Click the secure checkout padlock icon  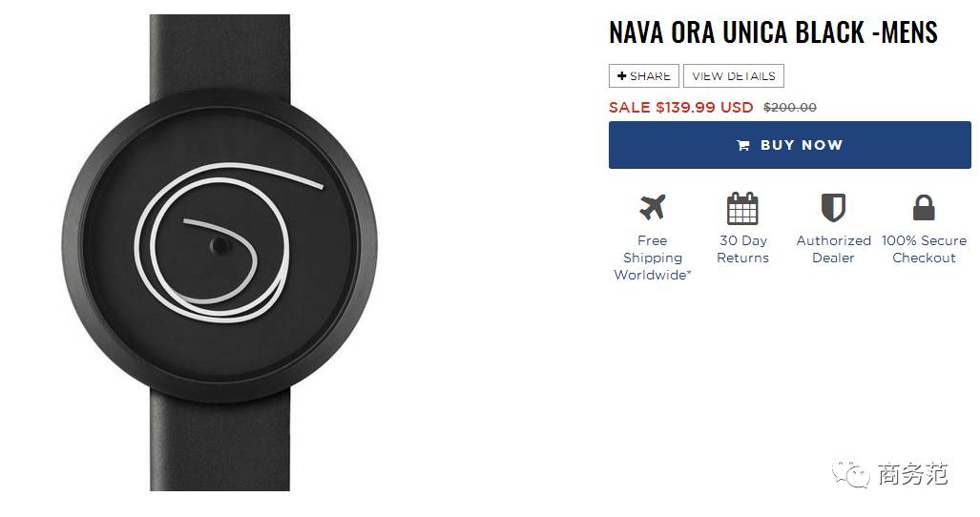pos(924,208)
